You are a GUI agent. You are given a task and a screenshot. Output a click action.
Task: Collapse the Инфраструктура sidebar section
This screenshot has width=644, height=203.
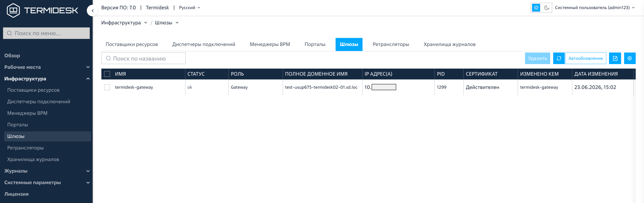(47, 79)
